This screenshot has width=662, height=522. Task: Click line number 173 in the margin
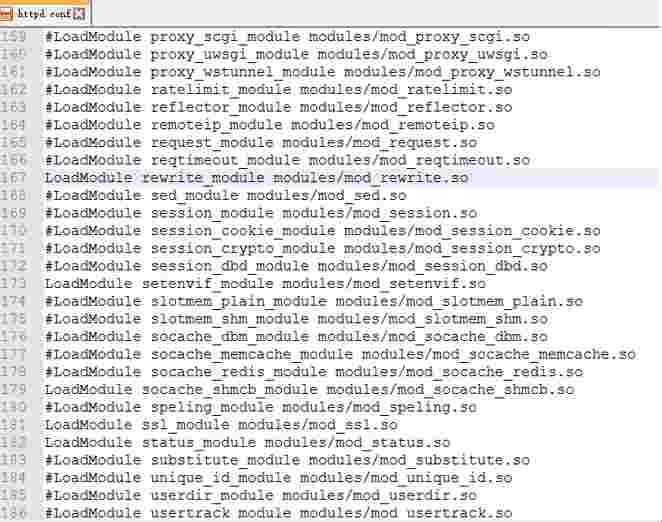(14, 284)
